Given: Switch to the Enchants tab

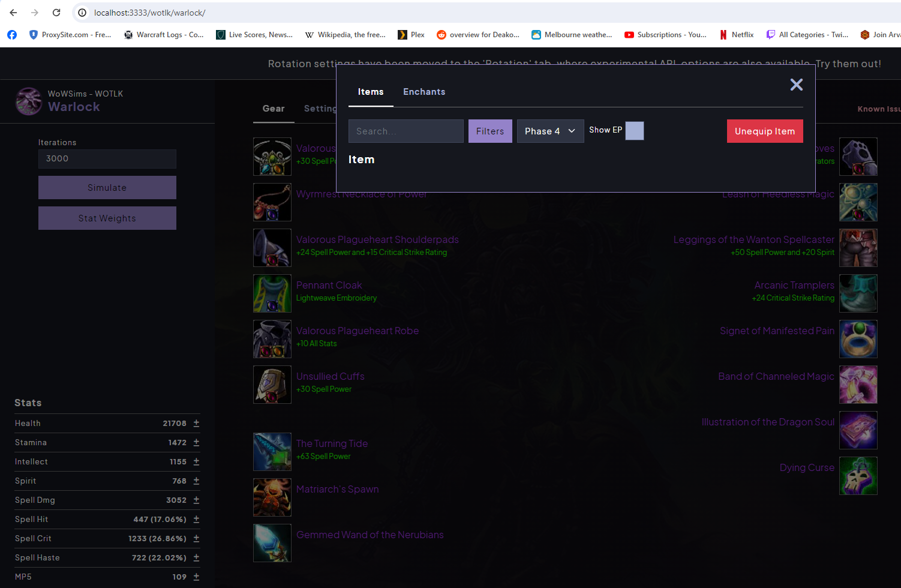Looking at the screenshot, I should [424, 92].
